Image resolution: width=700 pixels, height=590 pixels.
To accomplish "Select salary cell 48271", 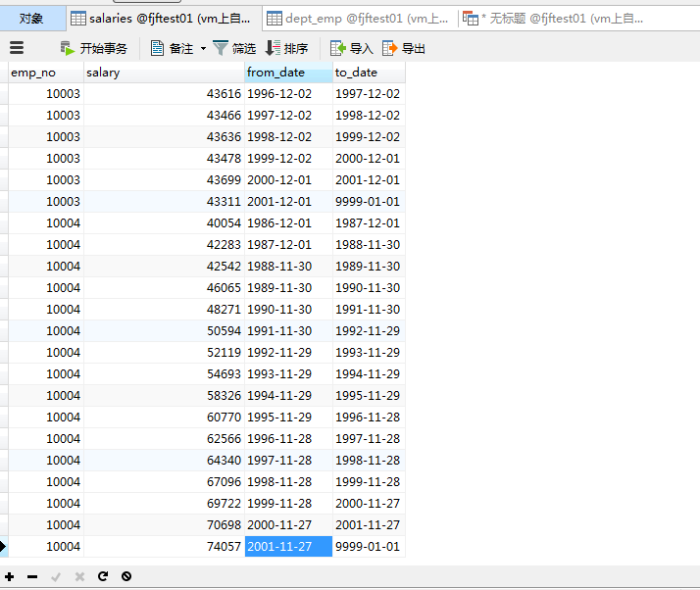I will [x=164, y=310].
